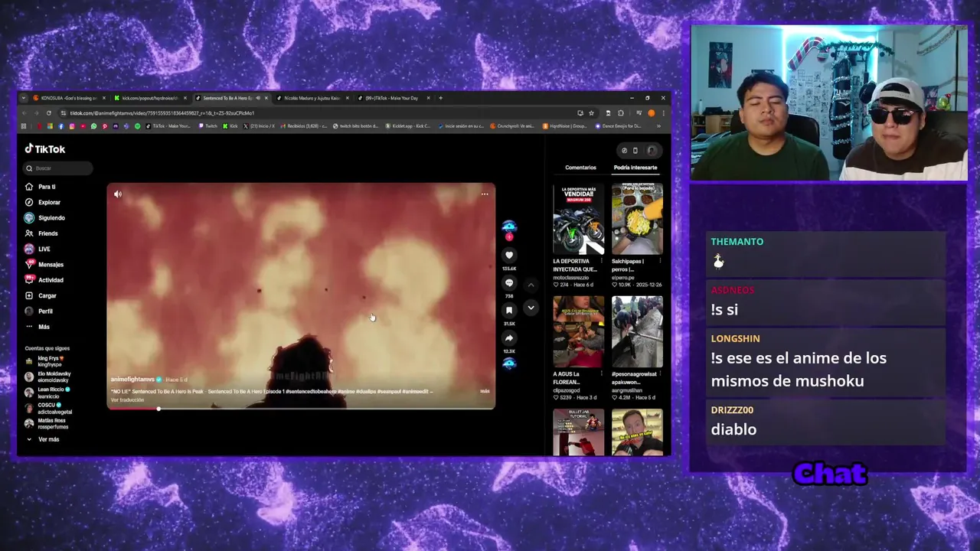Open options for Salchipapas video
This screenshot has width=980, height=551.
pos(660,261)
